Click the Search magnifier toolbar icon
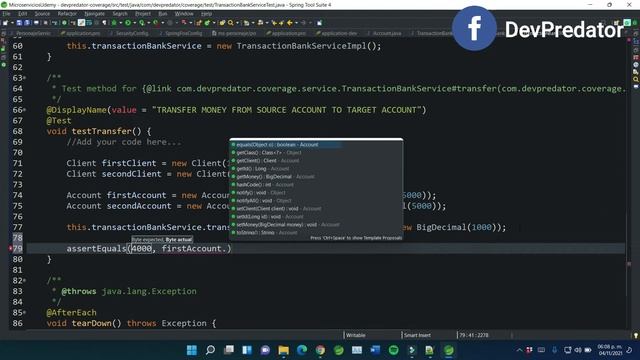 pos(231,23)
